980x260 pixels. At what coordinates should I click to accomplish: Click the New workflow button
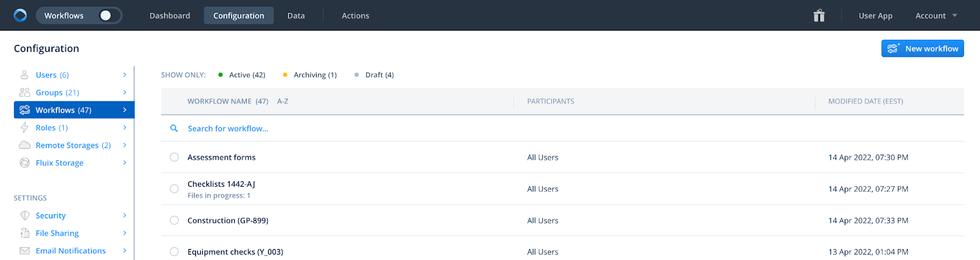(922, 48)
